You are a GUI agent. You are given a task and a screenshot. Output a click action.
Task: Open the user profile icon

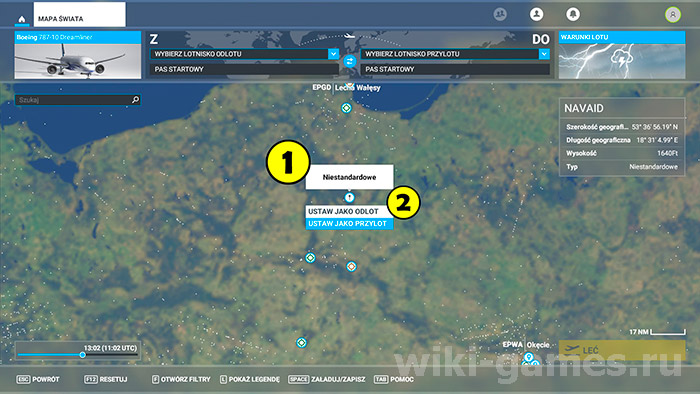[x=536, y=14]
